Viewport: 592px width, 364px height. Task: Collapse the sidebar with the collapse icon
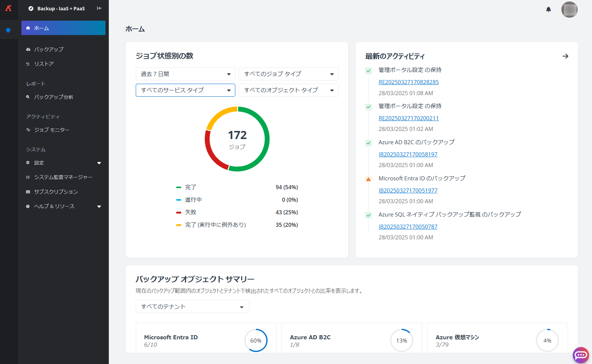tap(99, 8)
